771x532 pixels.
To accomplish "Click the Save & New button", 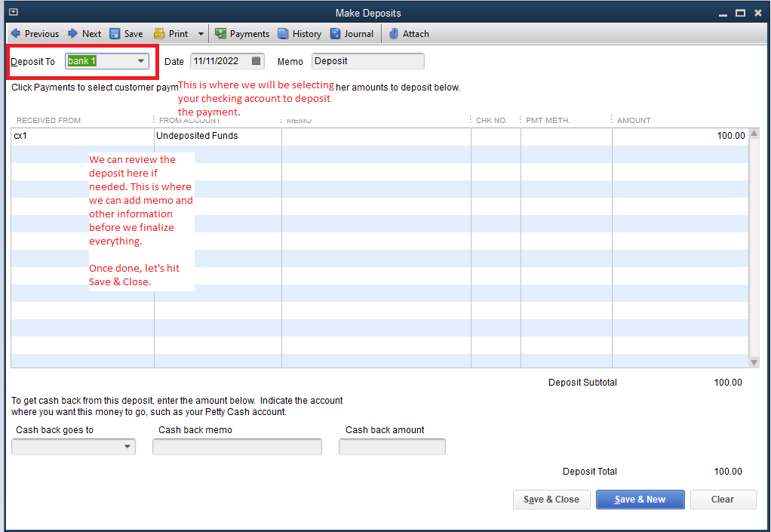I will pyautogui.click(x=640, y=500).
